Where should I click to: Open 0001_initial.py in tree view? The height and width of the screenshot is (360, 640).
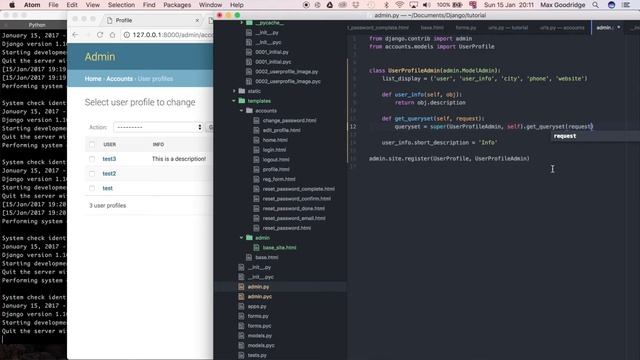point(272,52)
